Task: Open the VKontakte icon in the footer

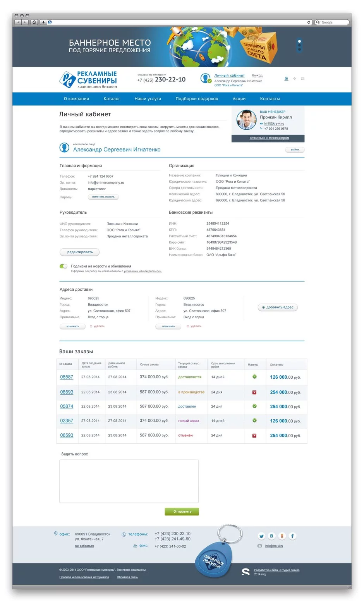Action: click(272, 536)
